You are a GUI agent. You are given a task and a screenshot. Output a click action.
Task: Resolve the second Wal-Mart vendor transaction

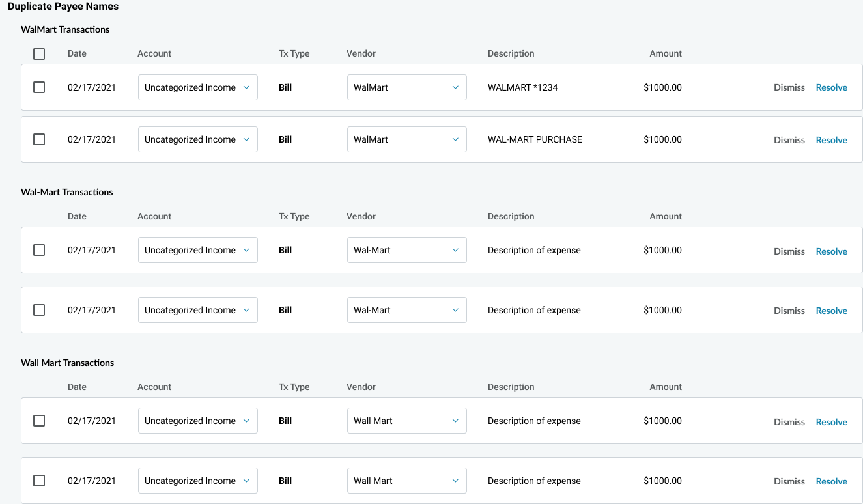click(x=831, y=311)
